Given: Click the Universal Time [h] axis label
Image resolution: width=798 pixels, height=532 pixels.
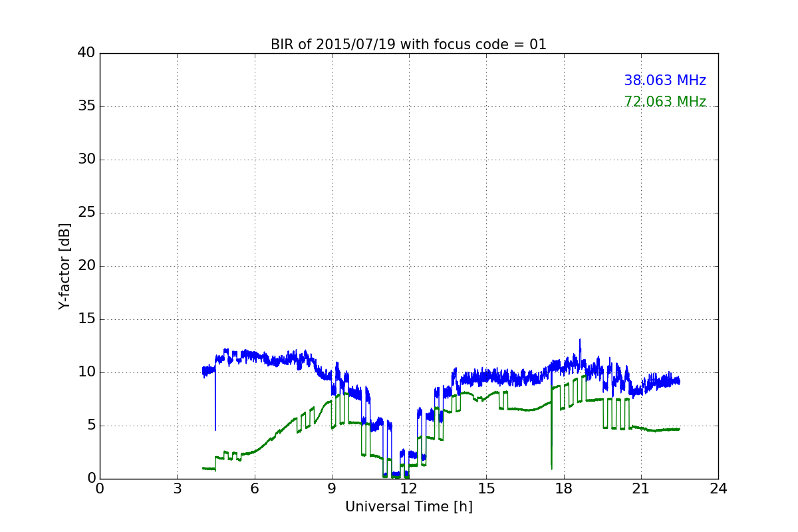Looking at the screenshot, I should [x=408, y=507].
